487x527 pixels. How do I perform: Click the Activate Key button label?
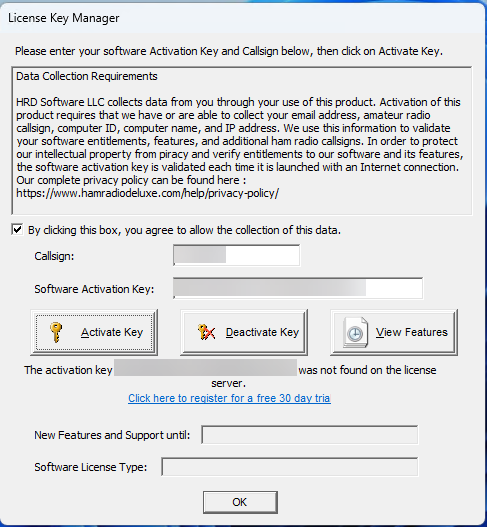[x=112, y=332]
